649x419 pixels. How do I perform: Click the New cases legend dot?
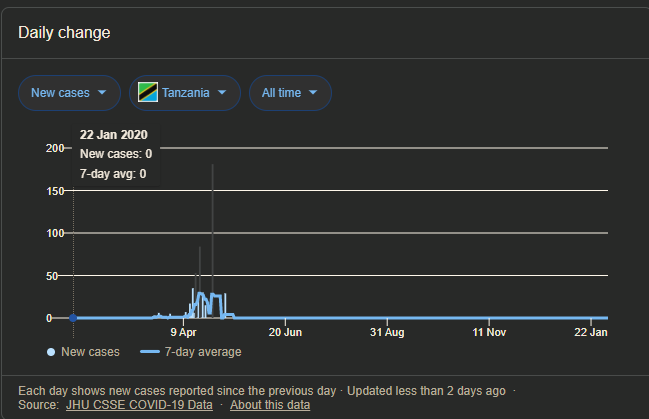pyautogui.click(x=51, y=352)
